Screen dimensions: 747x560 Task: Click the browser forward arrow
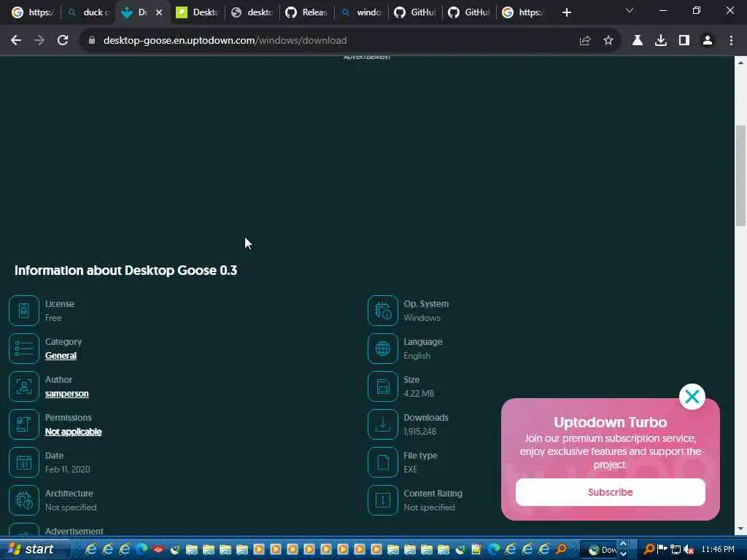pyautogui.click(x=39, y=41)
